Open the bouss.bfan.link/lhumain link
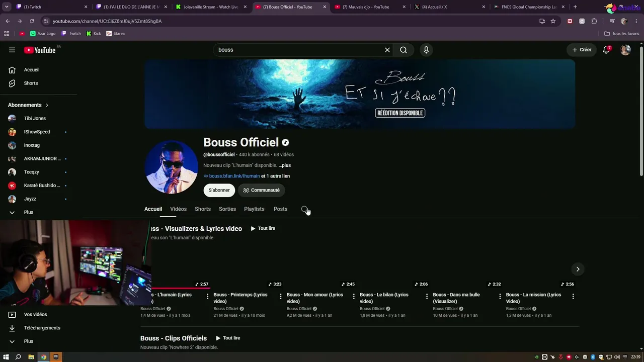Image resolution: width=644 pixels, height=362 pixels. [x=234, y=176]
